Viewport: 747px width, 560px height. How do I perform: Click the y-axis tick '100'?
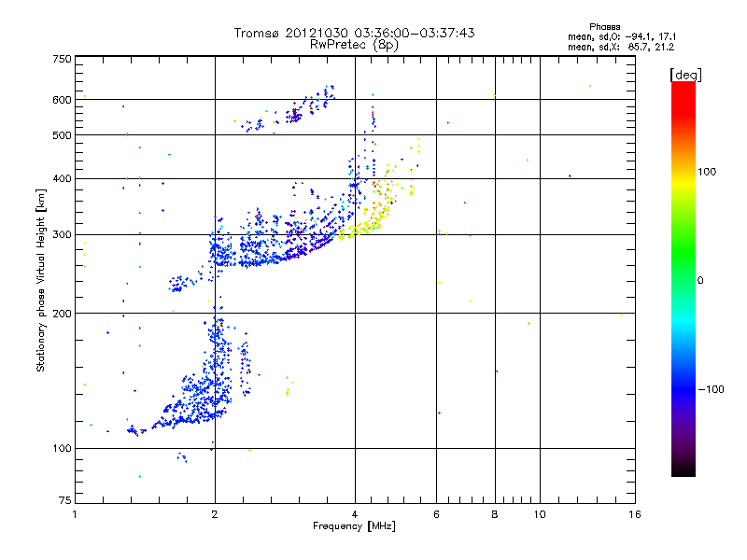pos(62,448)
